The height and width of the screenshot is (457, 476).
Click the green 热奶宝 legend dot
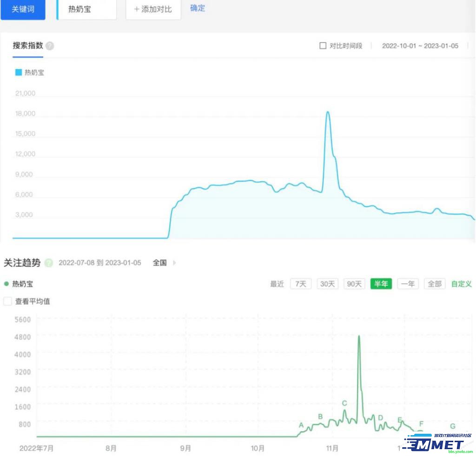point(6,284)
